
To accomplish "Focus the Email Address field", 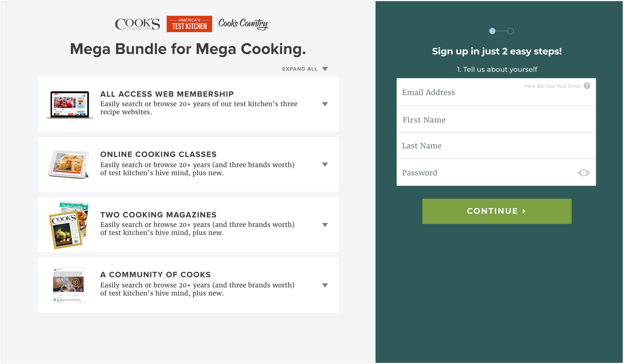I will pyautogui.click(x=496, y=92).
